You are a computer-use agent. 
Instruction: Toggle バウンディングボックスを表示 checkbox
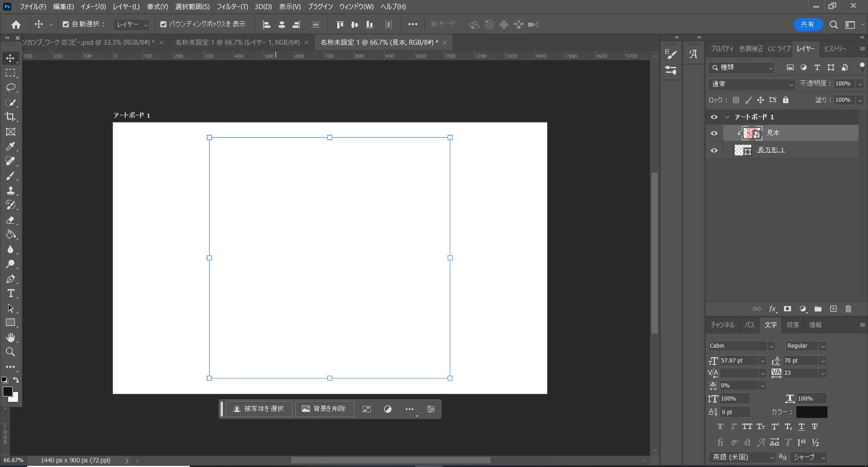coord(163,24)
